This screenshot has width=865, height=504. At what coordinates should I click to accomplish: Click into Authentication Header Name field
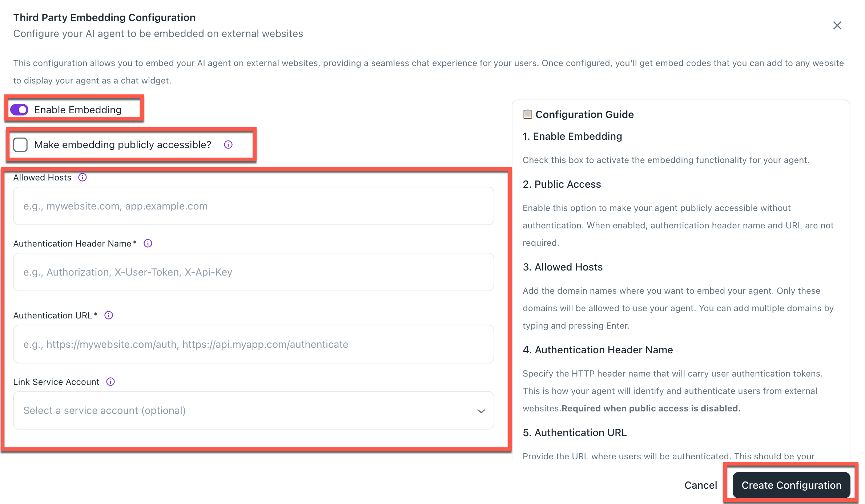point(254,272)
